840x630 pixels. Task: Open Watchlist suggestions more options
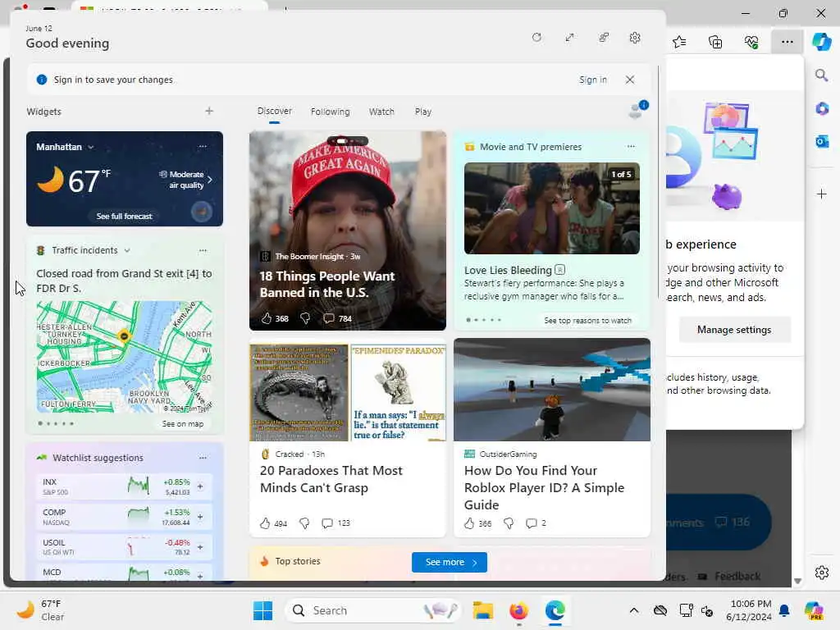pos(203,458)
